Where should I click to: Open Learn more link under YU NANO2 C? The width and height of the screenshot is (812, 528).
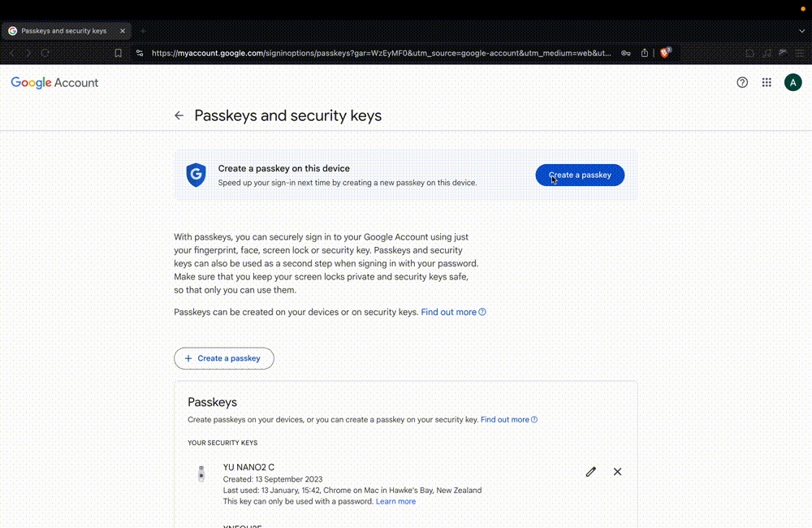tap(395, 501)
